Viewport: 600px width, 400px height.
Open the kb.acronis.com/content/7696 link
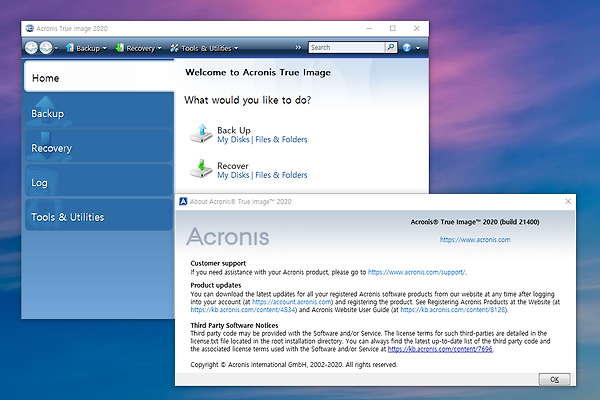click(440, 349)
